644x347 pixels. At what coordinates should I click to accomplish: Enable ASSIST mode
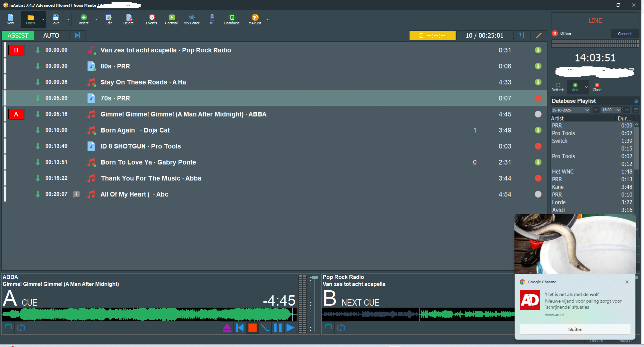coord(18,35)
